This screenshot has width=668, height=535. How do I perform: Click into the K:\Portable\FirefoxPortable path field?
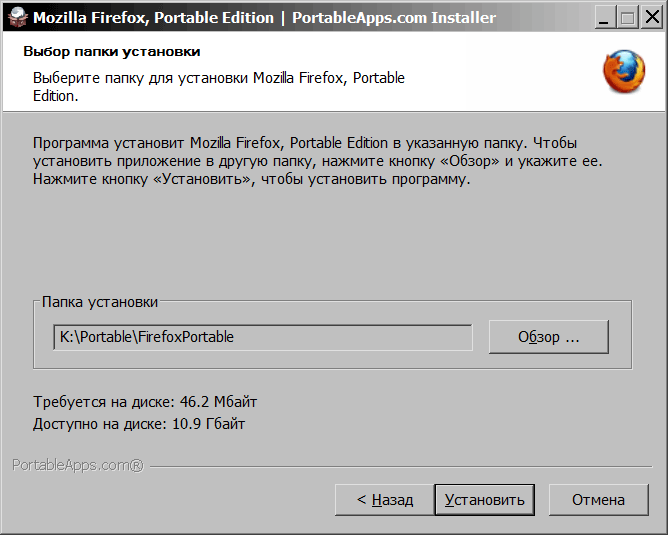click(x=262, y=337)
